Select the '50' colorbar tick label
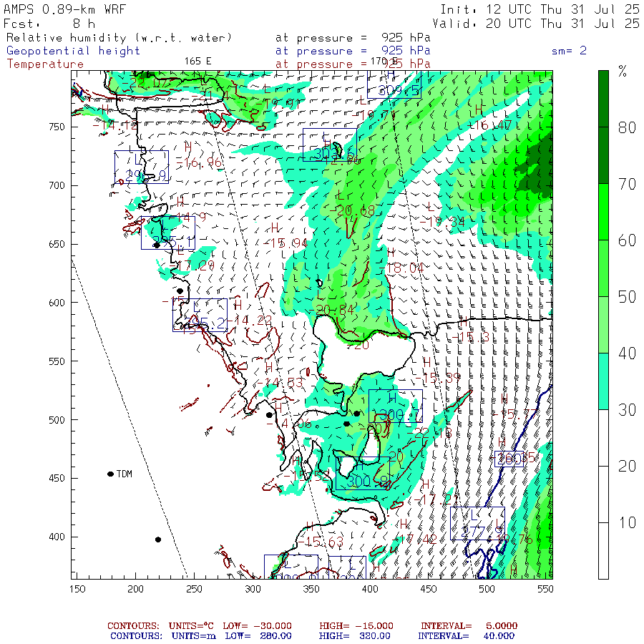This screenshot has width=644, height=644. 627,297
